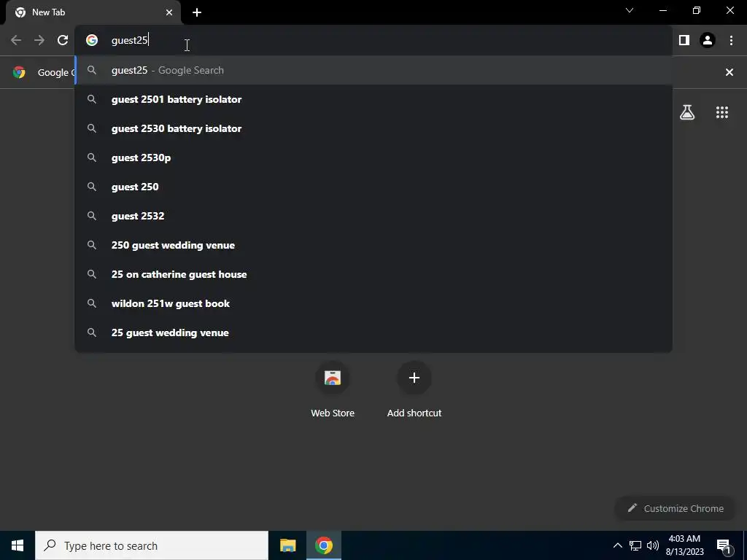
Task: Open a new tab with plus button
Action: coord(197,12)
